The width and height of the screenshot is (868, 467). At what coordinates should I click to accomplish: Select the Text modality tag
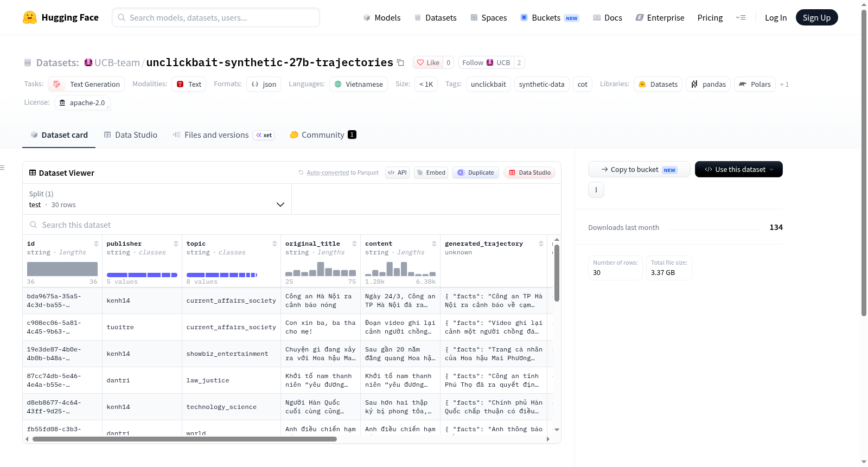[x=189, y=84]
